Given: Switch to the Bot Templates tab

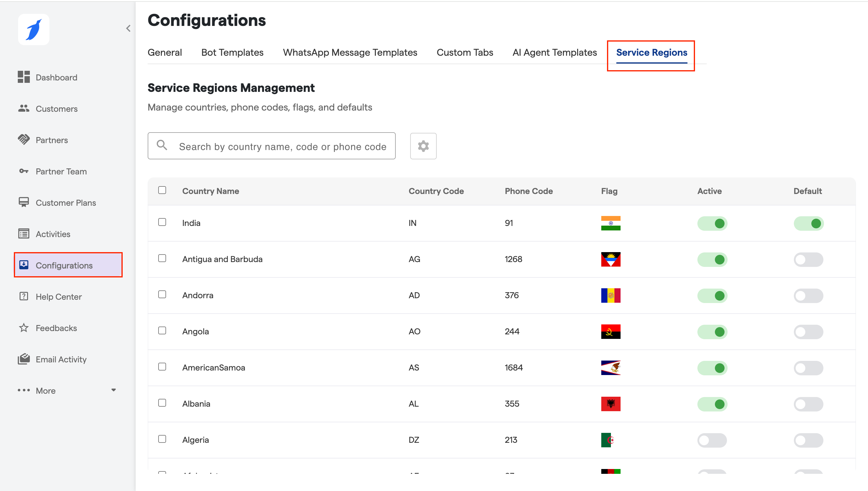Looking at the screenshot, I should coord(232,53).
